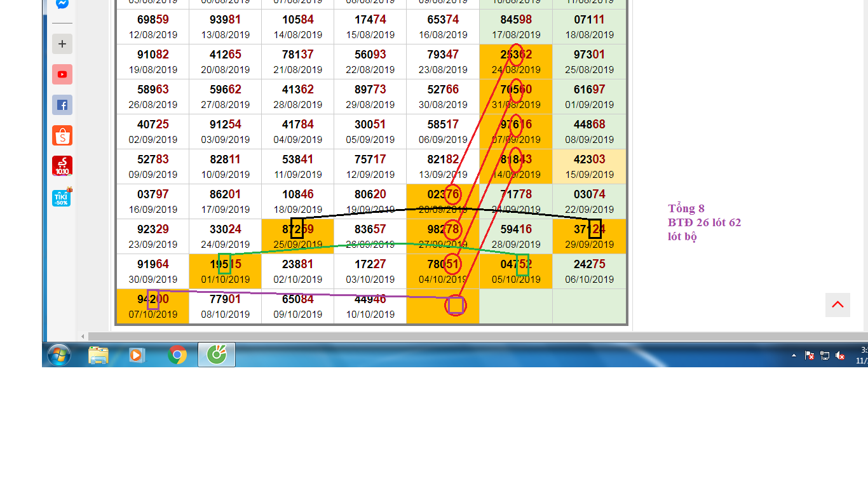Open the red 10.10 shopping shortcut

(x=62, y=166)
